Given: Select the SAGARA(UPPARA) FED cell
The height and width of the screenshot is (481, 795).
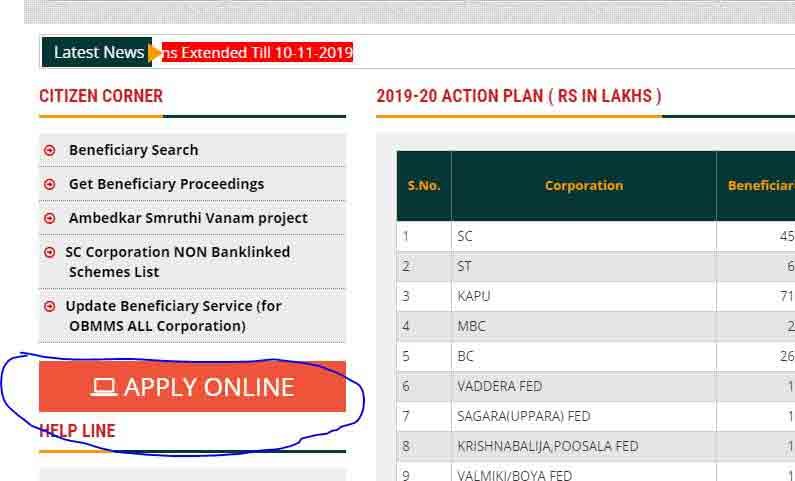Looking at the screenshot, I should pos(584,416).
